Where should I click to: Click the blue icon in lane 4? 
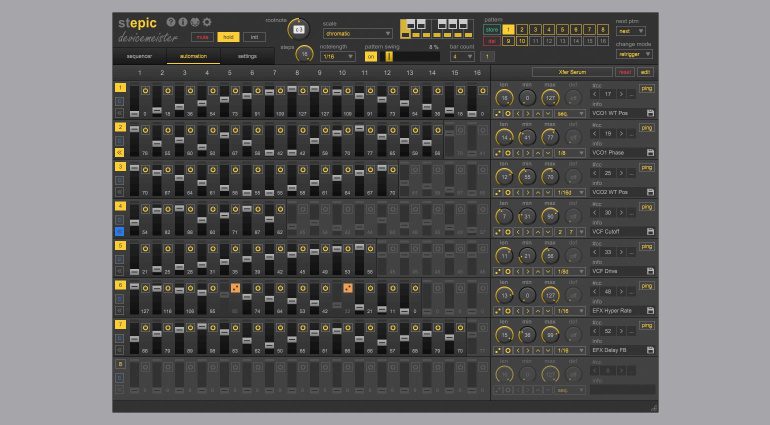119,231
